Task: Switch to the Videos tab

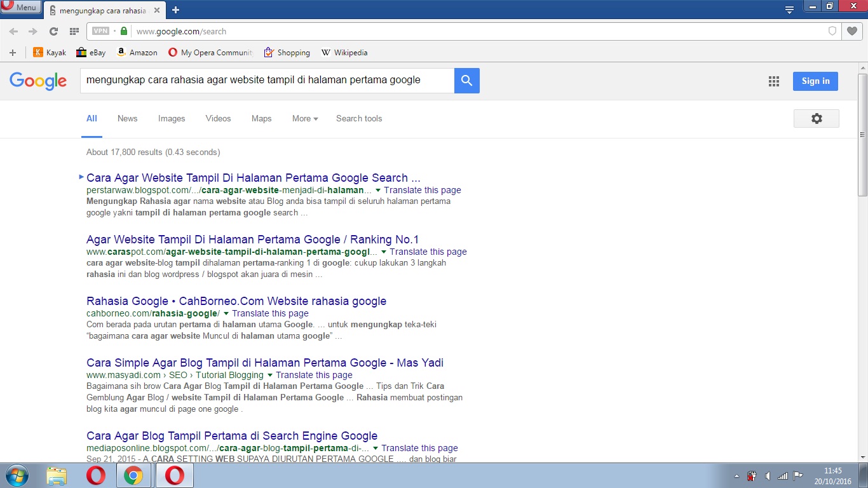Action: (218, 119)
